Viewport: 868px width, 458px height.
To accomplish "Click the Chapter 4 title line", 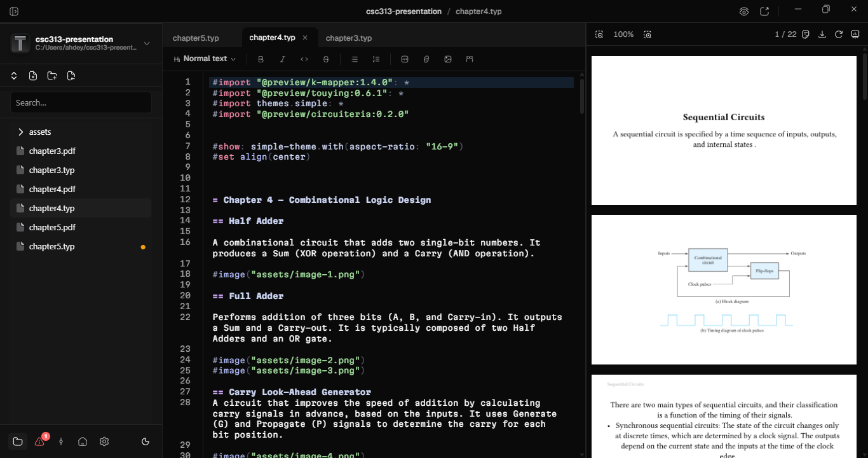I will pyautogui.click(x=322, y=200).
